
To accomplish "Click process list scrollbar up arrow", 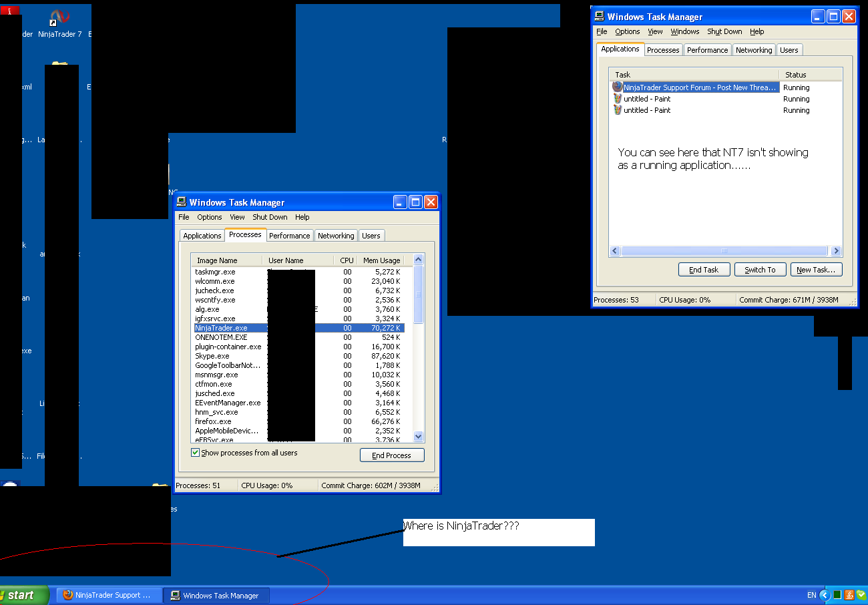I will [419, 260].
